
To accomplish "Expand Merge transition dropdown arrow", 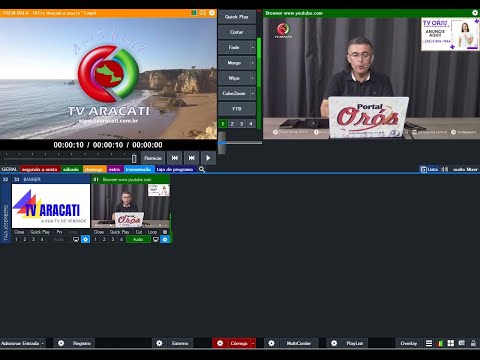I will point(253,63).
